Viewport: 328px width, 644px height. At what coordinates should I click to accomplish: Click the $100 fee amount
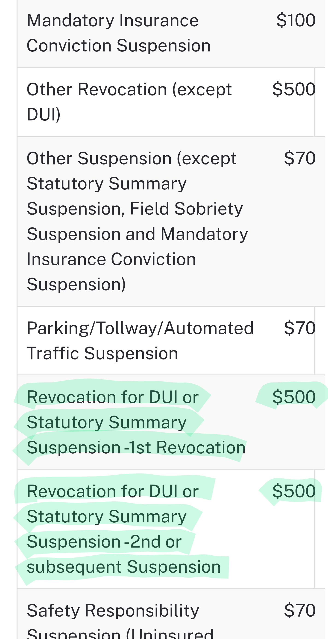(296, 20)
